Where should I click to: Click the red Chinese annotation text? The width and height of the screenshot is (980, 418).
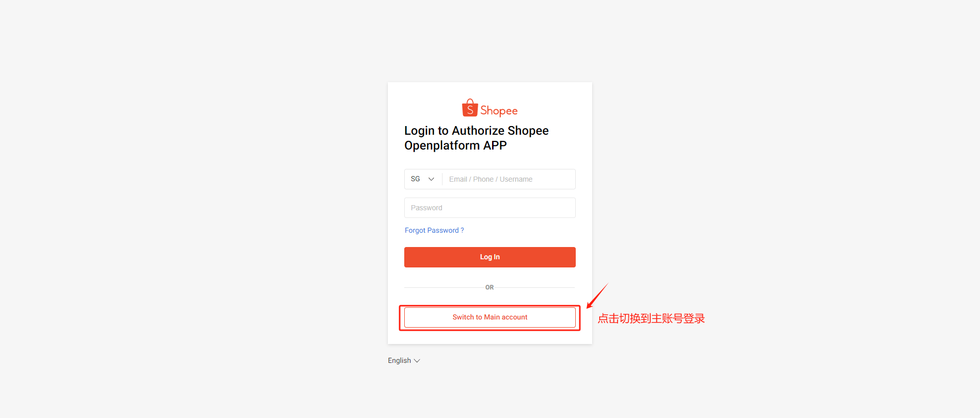click(651, 318)
